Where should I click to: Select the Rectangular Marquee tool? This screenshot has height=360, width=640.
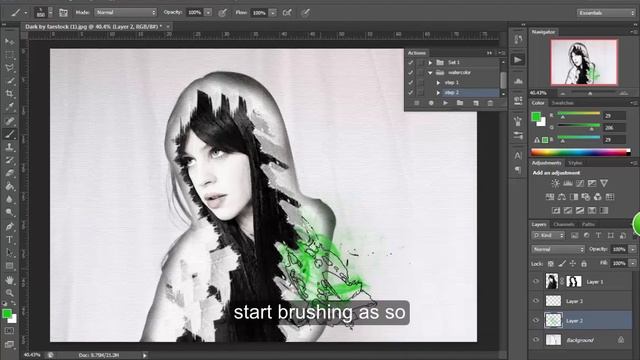click(x=9, y=55)
